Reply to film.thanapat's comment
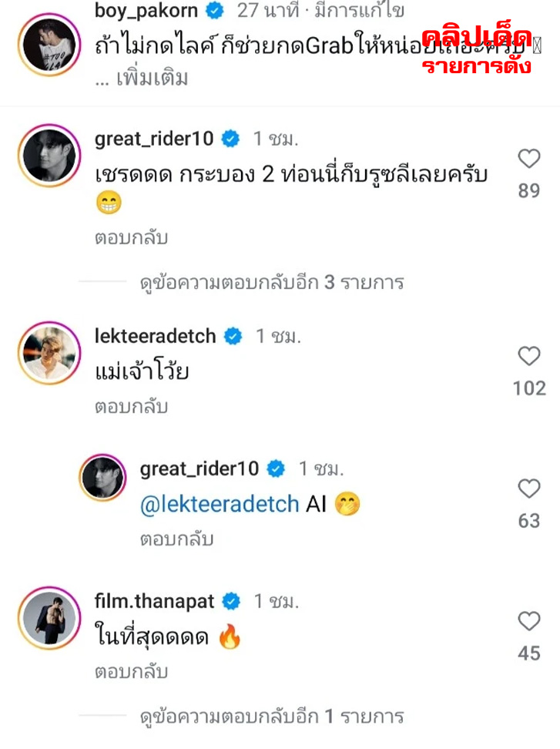 pos(131,672)
